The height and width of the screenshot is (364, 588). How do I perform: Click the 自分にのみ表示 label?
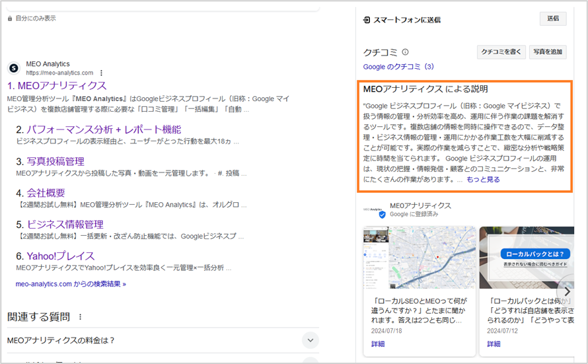[36, 18]
